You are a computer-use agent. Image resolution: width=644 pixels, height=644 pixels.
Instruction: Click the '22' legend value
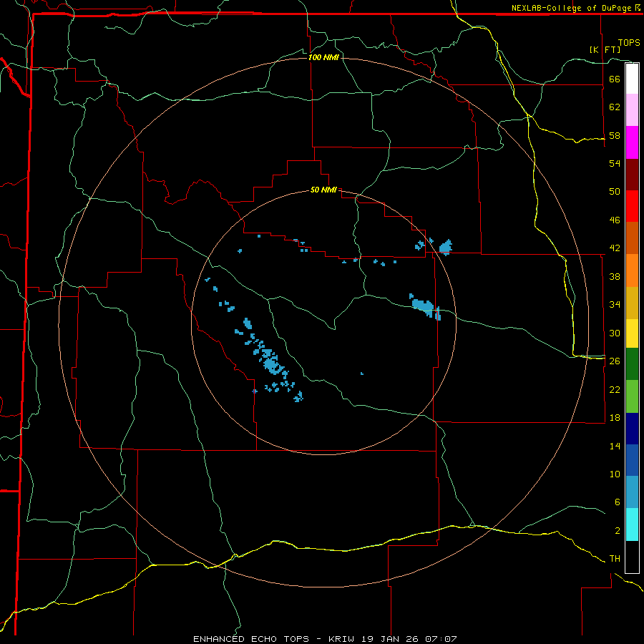[x=615, y=389]
